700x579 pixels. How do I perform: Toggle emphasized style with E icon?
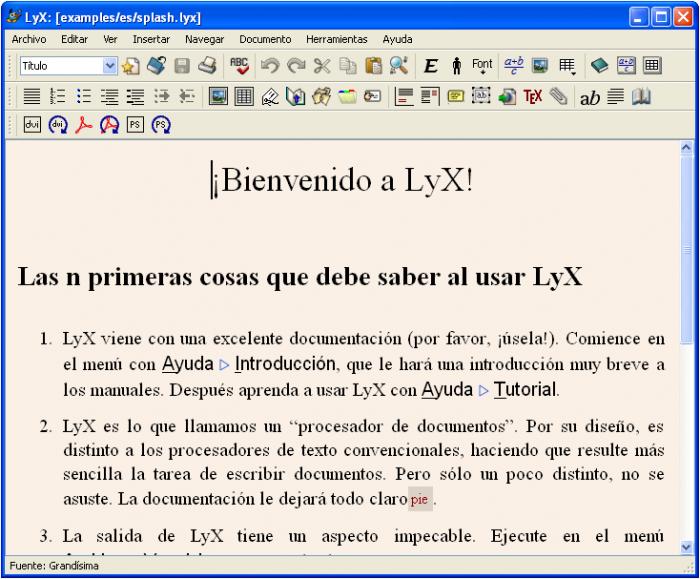tap(430, 66)
